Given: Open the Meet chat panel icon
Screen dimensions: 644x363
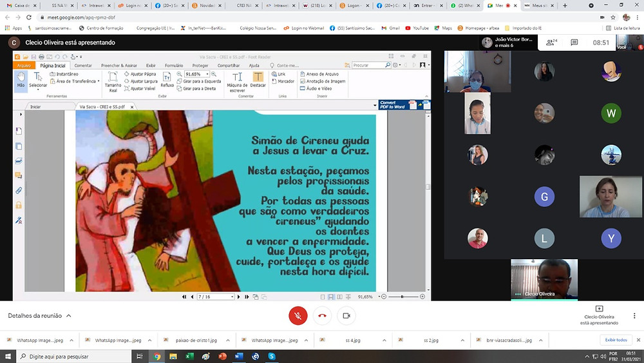Looking at the screenshot, I should 574,43.
